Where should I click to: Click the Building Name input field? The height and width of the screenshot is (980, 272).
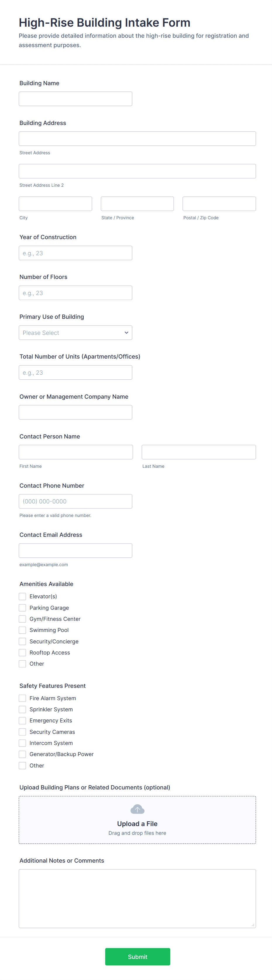point(75,99)
